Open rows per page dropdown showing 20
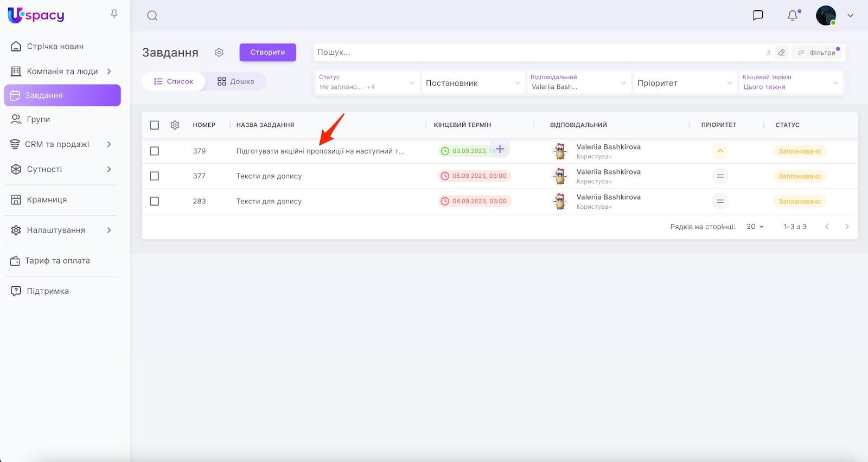This screenshot has width=868, height=462. tap(755, 227)
